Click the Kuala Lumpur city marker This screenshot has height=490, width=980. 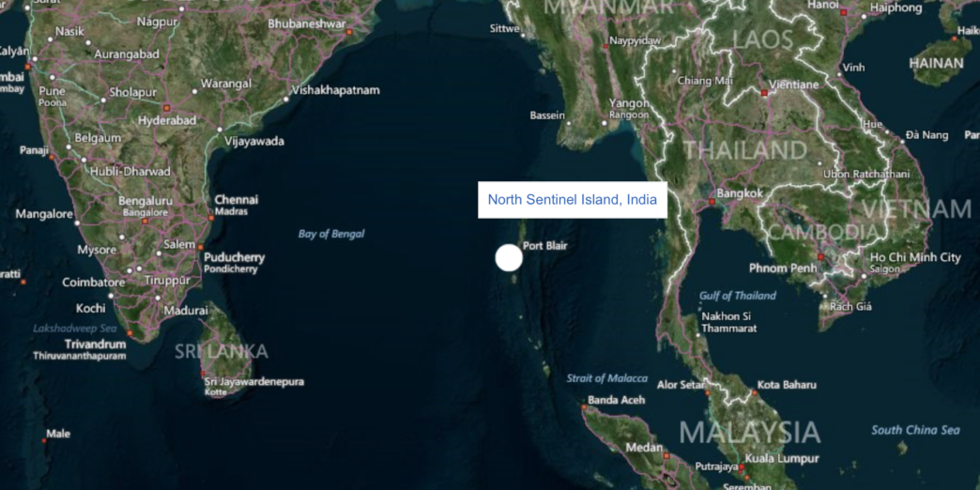(x=742, y=467)
